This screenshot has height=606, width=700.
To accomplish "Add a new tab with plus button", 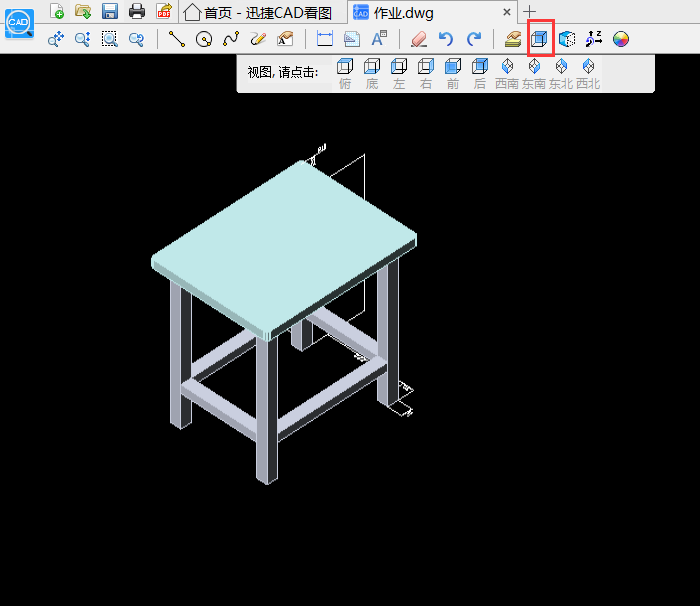I will click(x=531, y=12).
